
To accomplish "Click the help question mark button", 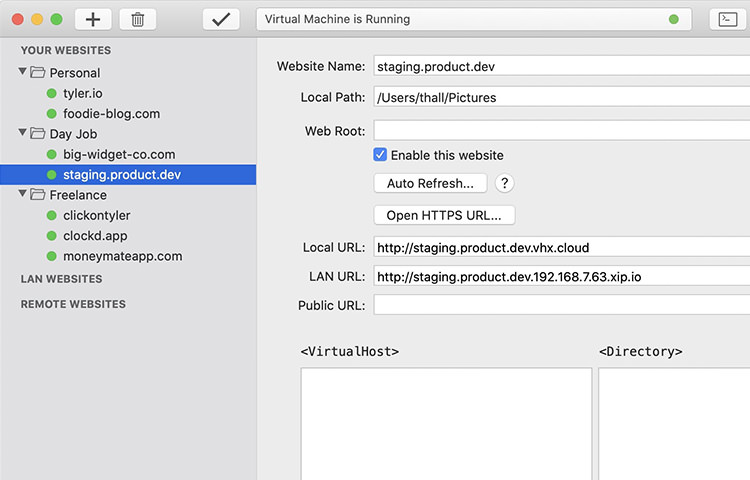I will pos(504,183).
